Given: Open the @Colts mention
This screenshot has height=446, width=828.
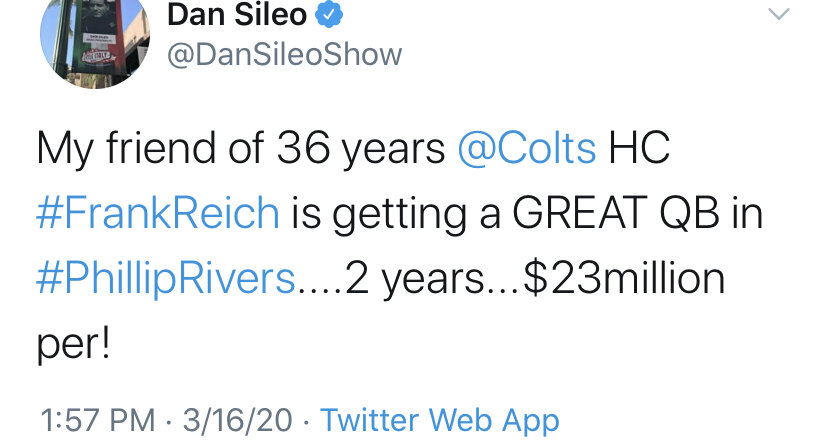Looking at the screenshot, I should click(527, 148).
